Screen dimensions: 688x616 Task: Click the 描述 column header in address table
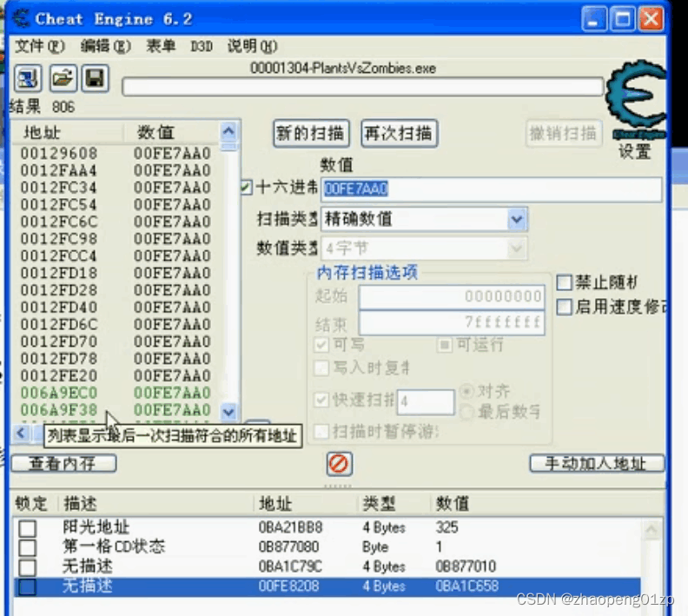point(79,504)
